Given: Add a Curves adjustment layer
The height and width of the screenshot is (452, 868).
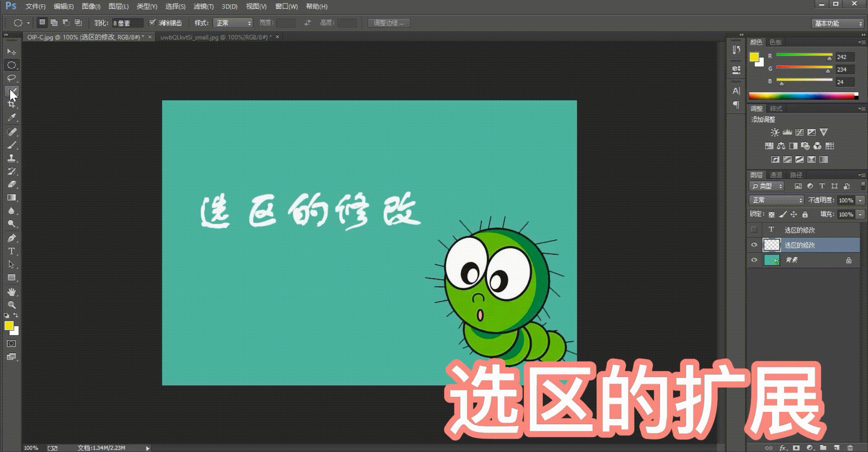Looking at the screenshot, I should (x=800, y=132).
